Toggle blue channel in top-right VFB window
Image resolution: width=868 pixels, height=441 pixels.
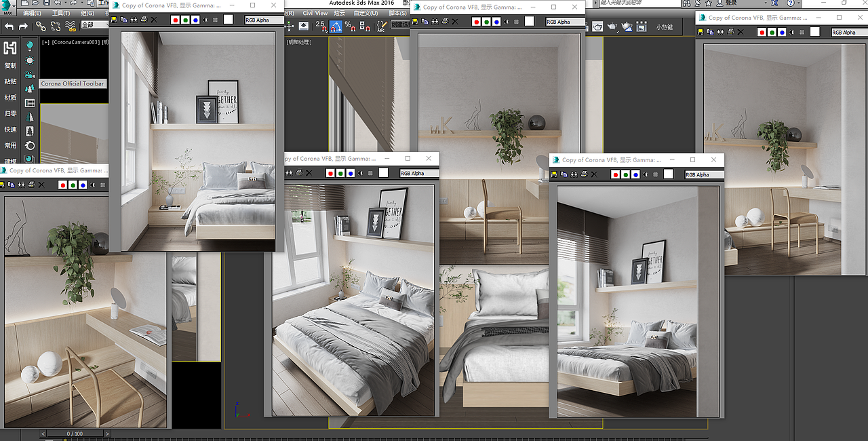coord(782,32)
